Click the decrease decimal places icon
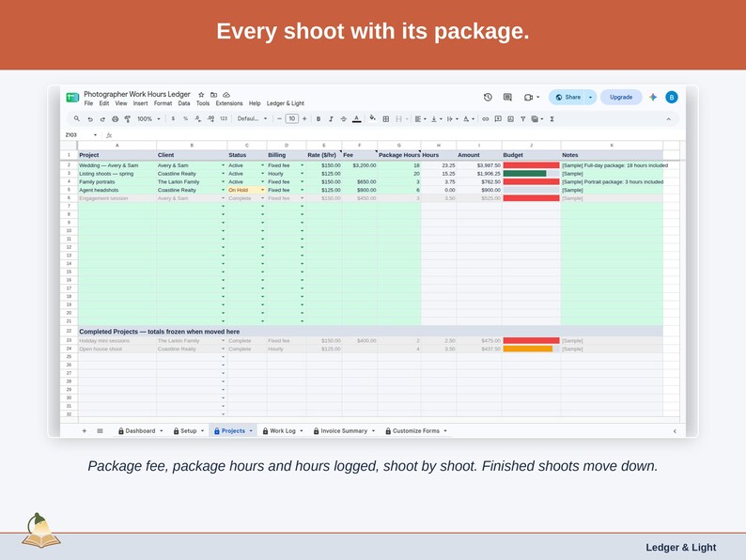The height and width of the screenshot is (560, 746). pos(198,119)
